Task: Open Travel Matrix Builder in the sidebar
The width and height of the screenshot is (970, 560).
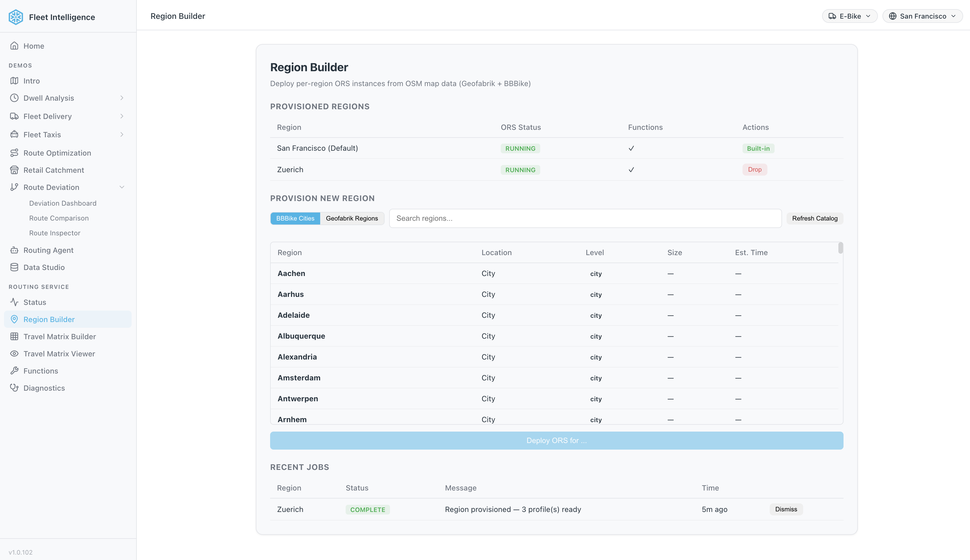Action: click(x=60, y=337)
